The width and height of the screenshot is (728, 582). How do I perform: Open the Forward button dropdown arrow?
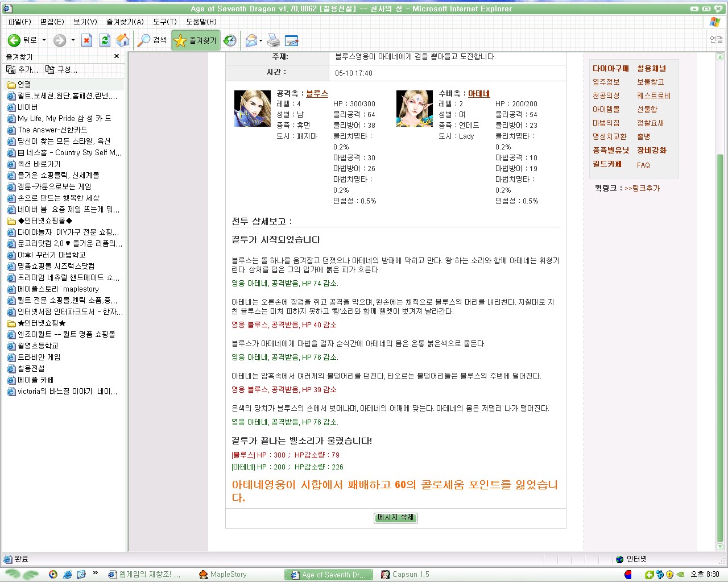(x=73, y=40)
